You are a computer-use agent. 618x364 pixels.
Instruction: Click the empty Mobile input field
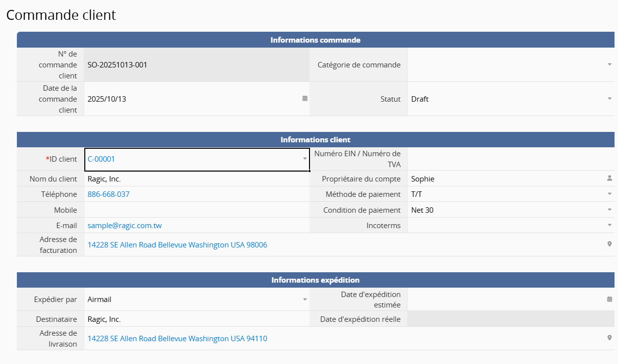[x=196, y=210]
